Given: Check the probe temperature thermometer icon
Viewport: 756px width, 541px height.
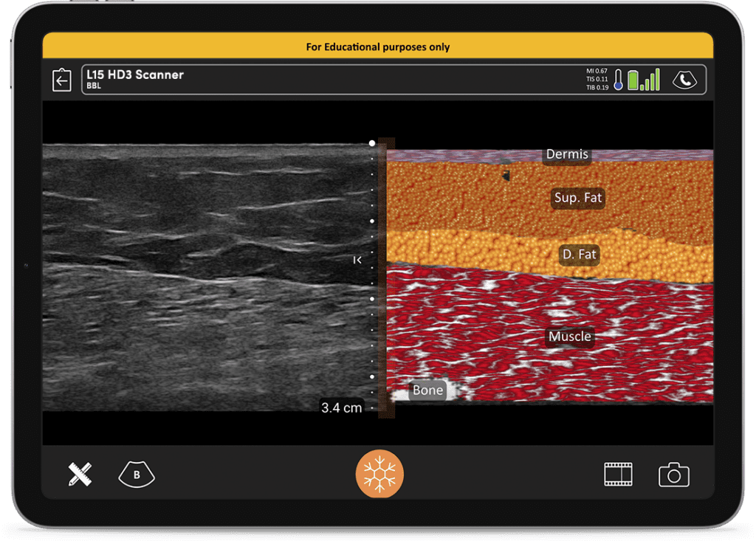Looking at the screenshot, I should coord(618,80).
